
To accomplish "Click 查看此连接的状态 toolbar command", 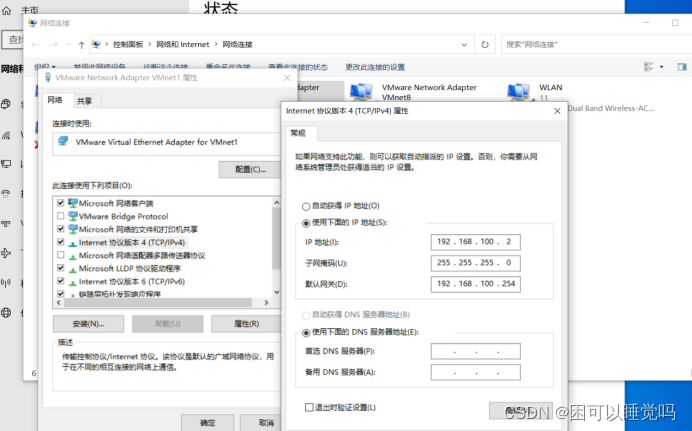I will (297, 67).
